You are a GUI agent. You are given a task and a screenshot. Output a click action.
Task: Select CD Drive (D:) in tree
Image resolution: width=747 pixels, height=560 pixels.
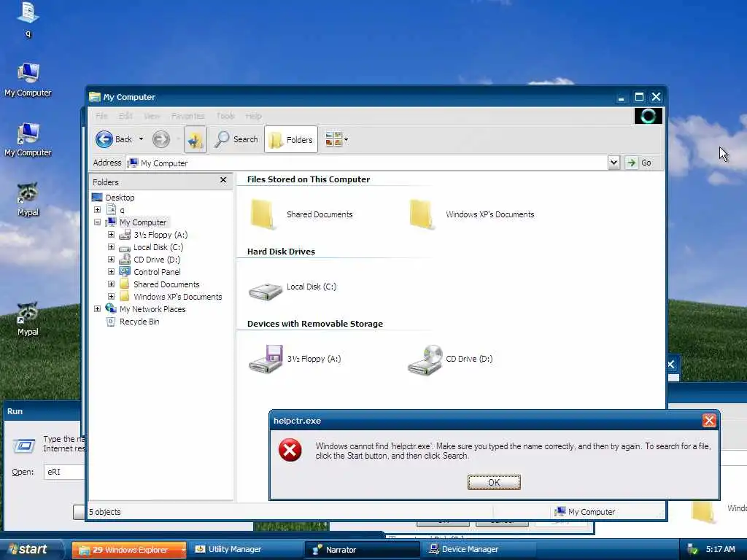click(157, 260)
